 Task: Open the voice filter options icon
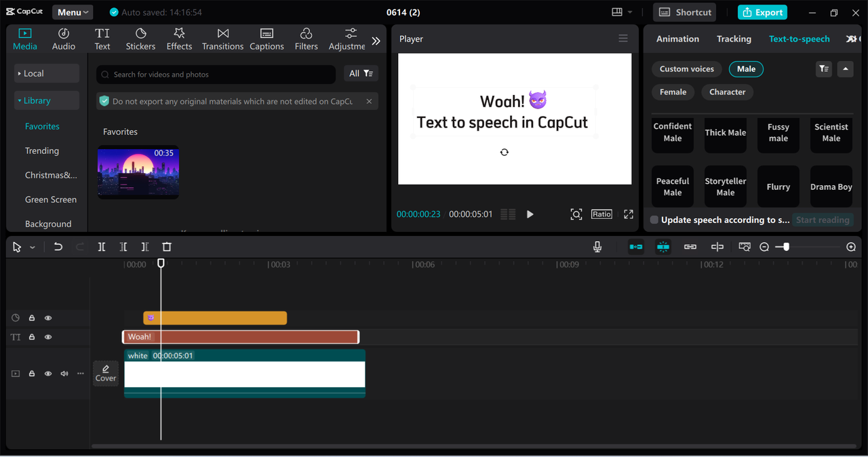pyautogui.click(x=824, y=69)
